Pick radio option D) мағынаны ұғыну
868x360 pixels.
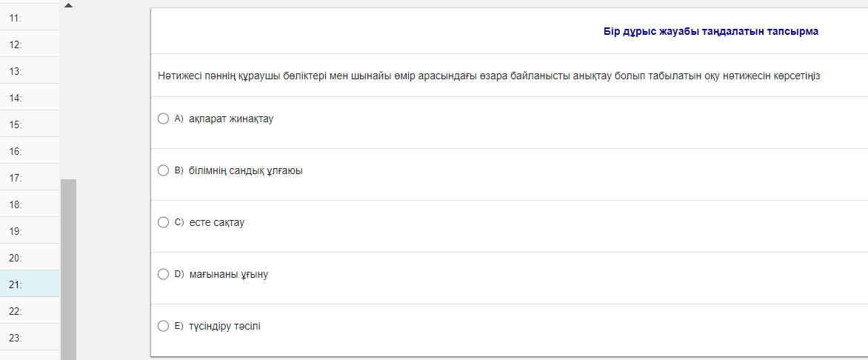tap(164, 274)
